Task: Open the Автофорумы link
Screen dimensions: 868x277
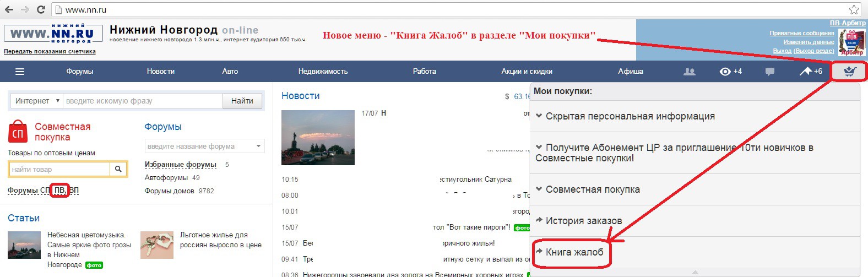Action: [x=166, y=178]
